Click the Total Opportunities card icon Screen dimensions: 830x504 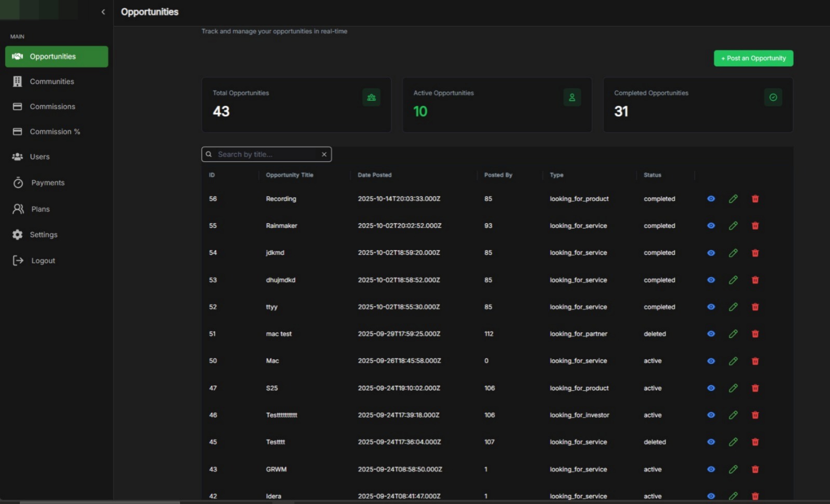(371, 97)
